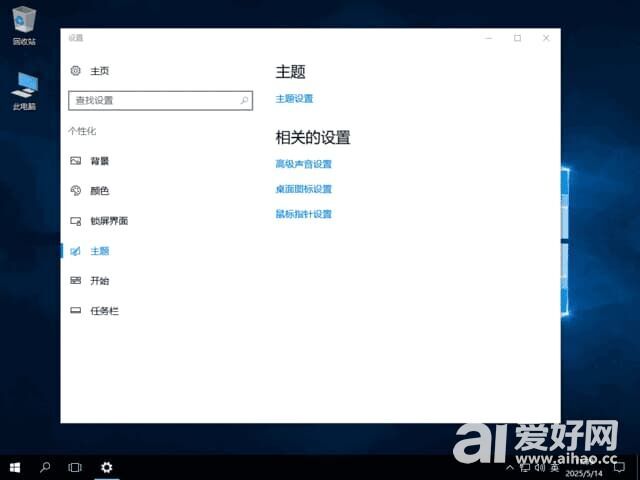The height and width of the screenshot is (480, 640).
Task: Open the Windows Start menu
Action: coord(15,467)
